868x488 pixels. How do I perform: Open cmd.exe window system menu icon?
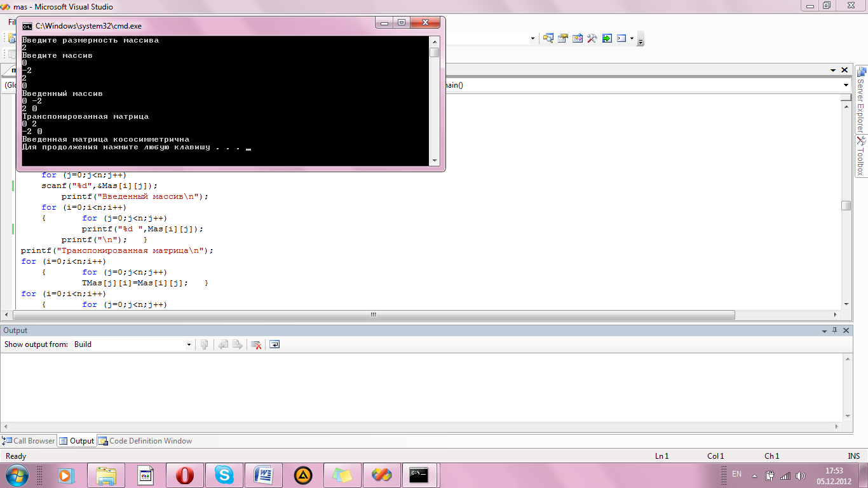coord(27,26)
